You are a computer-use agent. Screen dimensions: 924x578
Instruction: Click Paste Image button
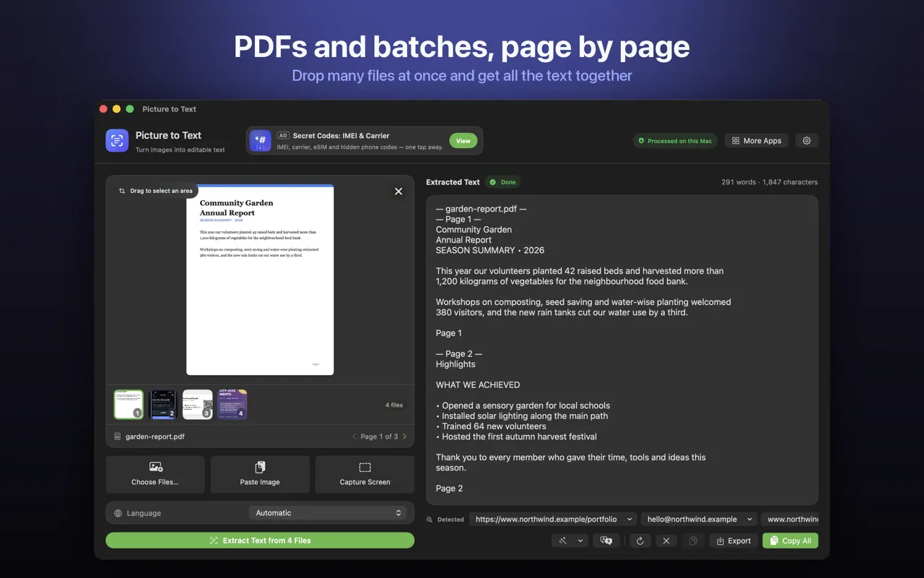pos(260,474)
